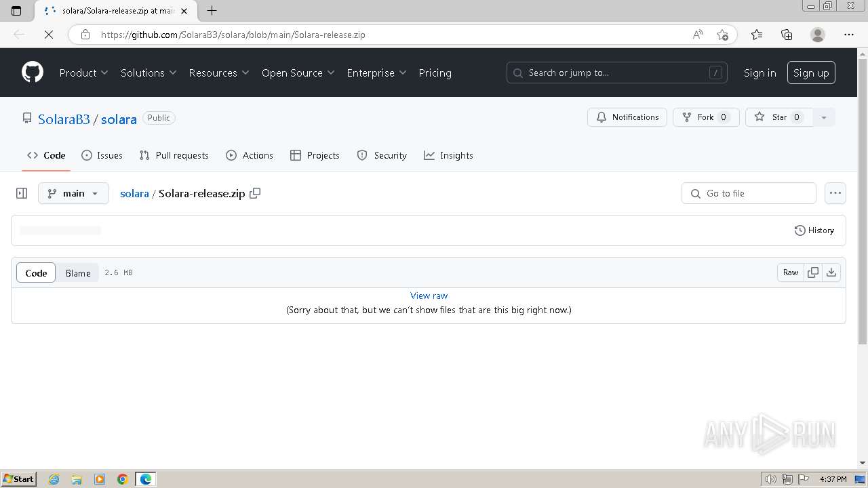Open File Explorer from taskbar
This screenshot has height=488, width=868.
coord(77,479)
